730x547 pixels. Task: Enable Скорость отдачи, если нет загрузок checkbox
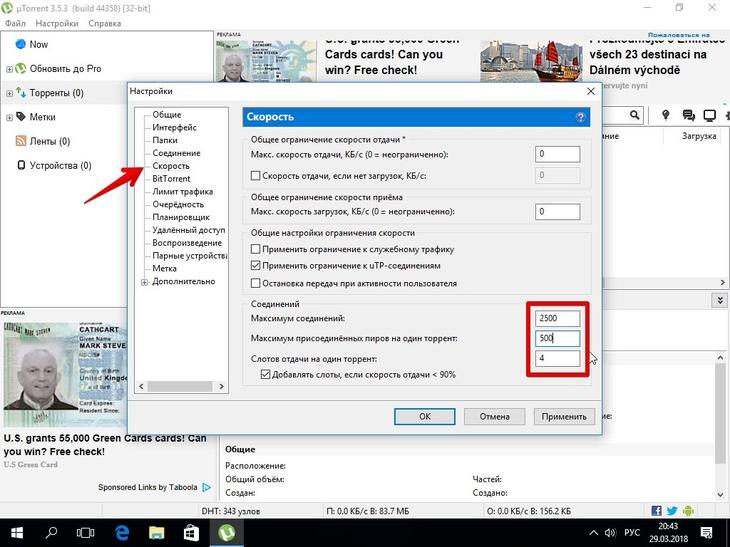tap(255, 176)
